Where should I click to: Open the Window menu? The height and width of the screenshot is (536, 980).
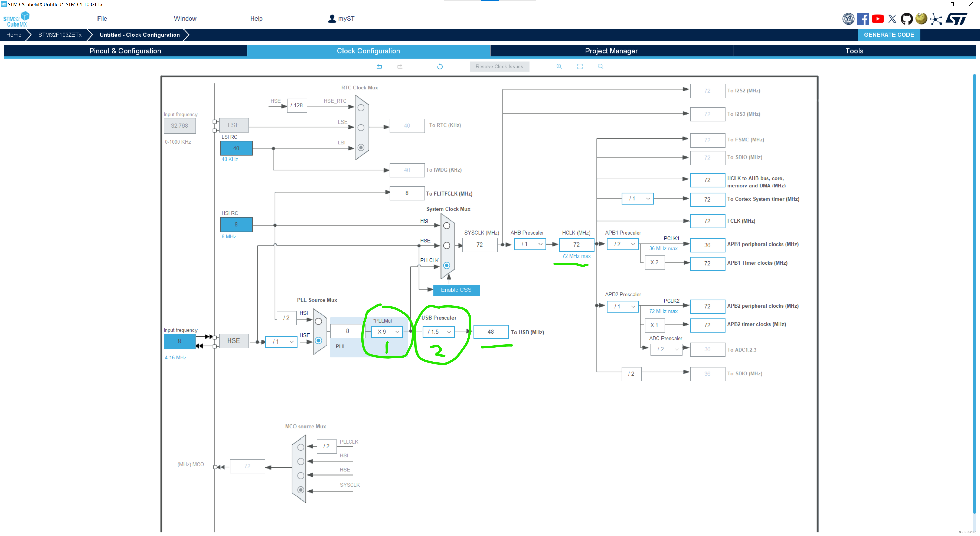point(185,19)
